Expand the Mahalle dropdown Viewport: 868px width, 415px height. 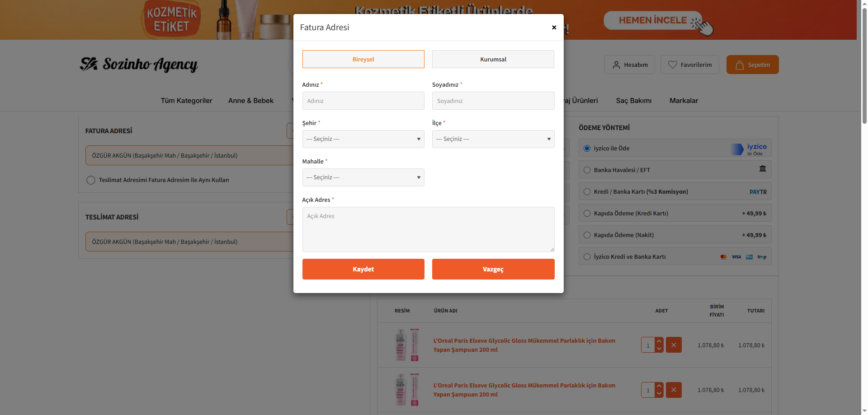[x=363, y=177]
